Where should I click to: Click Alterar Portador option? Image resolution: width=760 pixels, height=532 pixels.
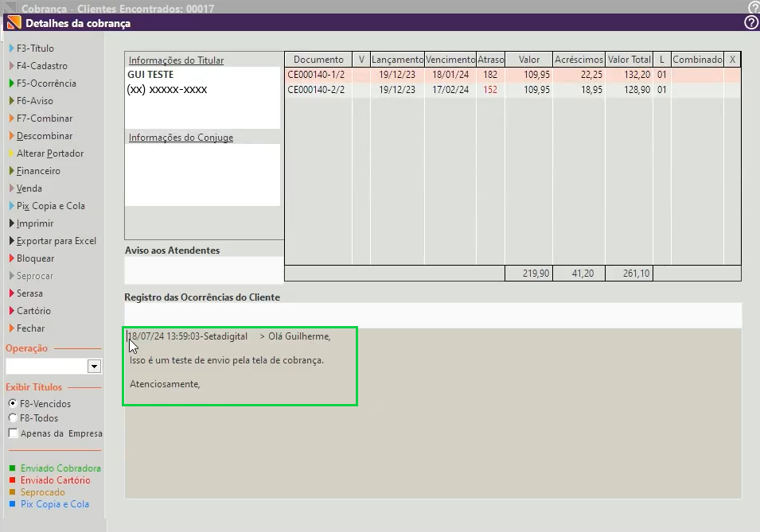(50, 153)
